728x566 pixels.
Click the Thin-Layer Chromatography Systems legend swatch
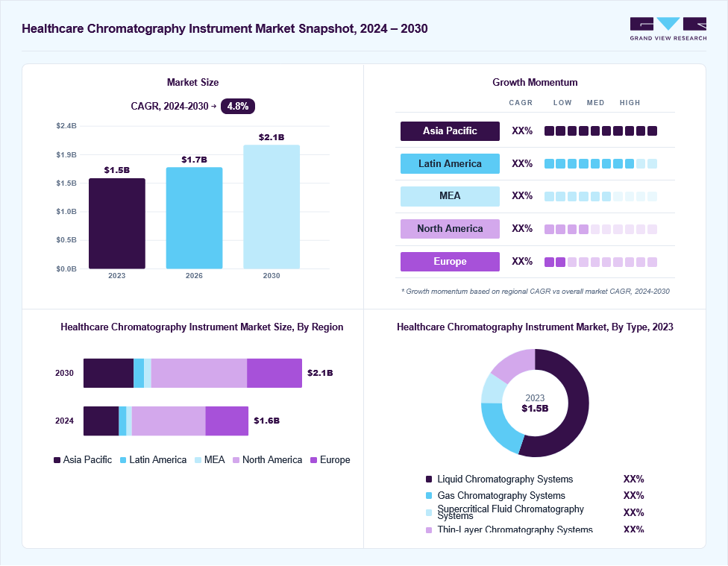(429, 529)
